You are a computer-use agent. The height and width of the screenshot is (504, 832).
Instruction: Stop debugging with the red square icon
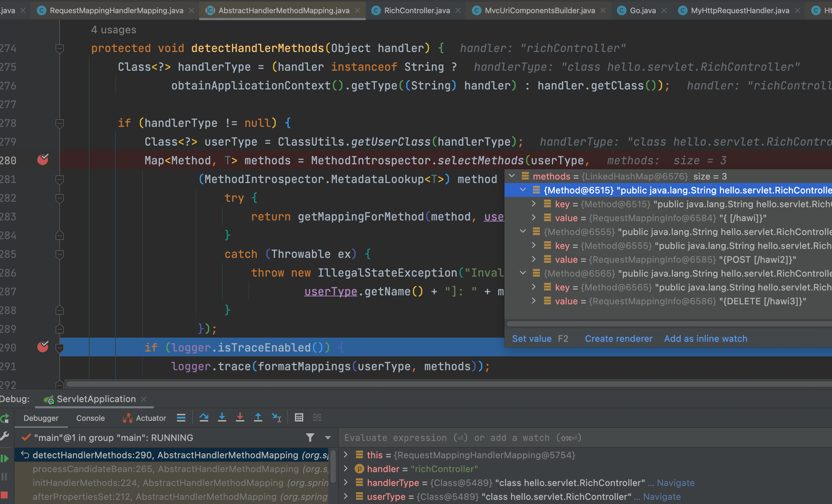click(x=5, y=495)
